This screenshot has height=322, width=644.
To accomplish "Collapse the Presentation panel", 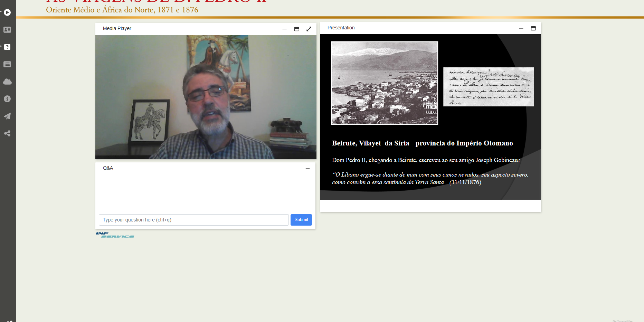I will coord(521,28).
